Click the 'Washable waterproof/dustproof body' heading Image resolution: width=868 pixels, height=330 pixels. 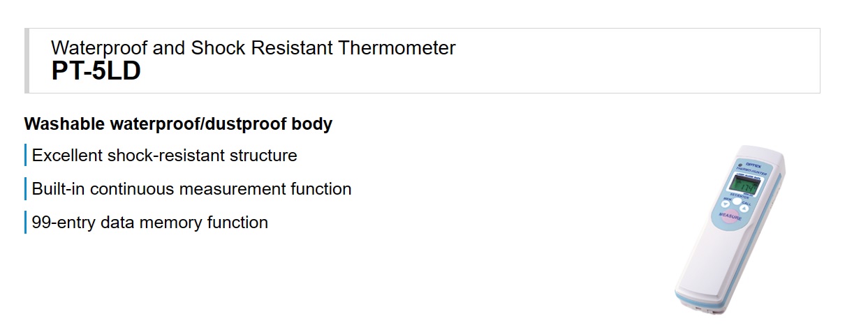pyautogui.click(x=178, y=124)
